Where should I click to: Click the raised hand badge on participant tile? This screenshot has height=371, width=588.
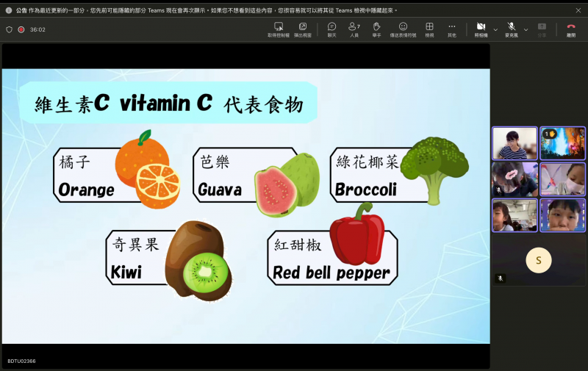[x=549, y=134]
